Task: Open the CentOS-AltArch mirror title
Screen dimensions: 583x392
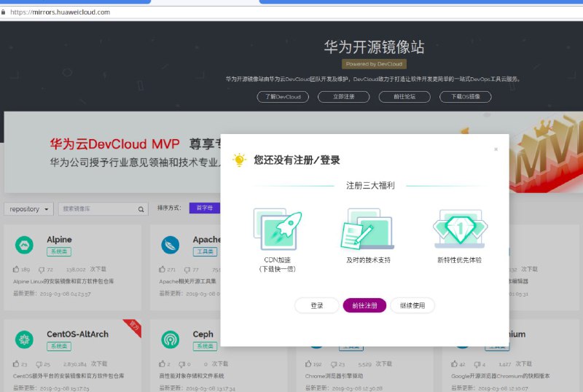Action: coord(78,334)
